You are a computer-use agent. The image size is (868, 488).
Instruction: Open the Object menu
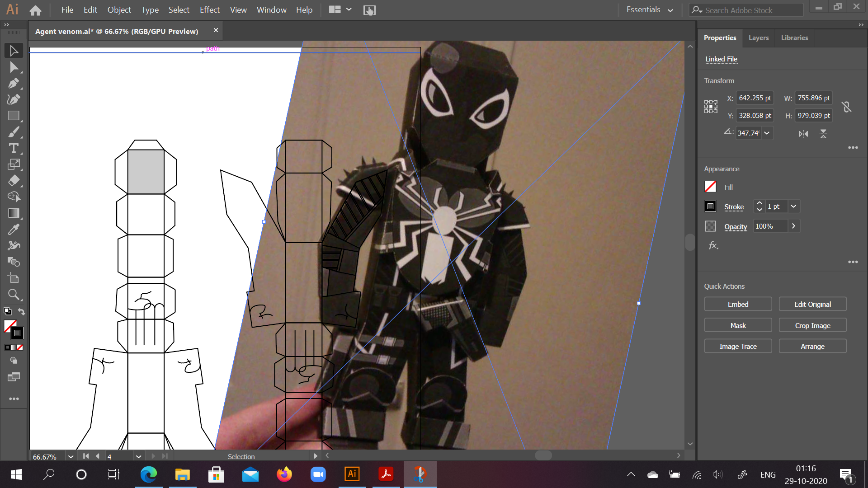click(x=119, y=9)
